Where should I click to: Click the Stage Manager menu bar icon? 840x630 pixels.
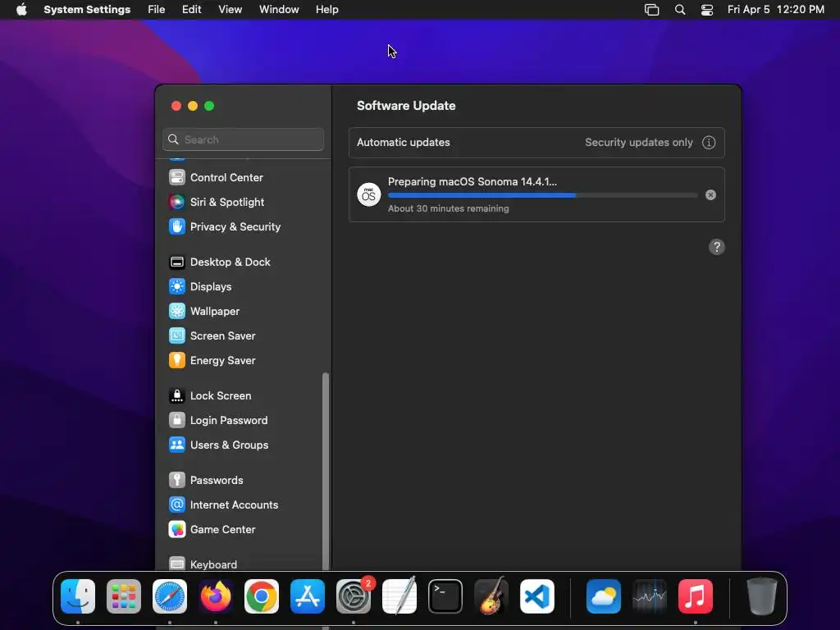coord(651,10)
